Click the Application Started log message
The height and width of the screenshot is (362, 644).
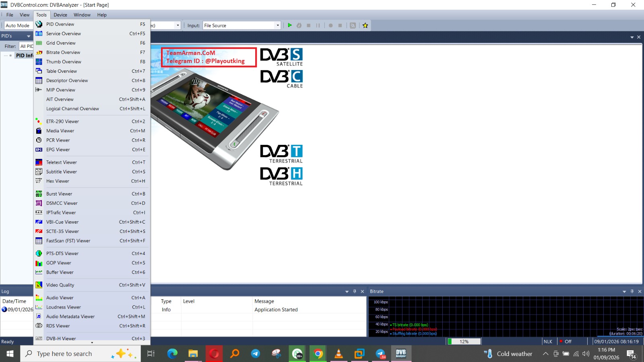click(x=276, y=310)
